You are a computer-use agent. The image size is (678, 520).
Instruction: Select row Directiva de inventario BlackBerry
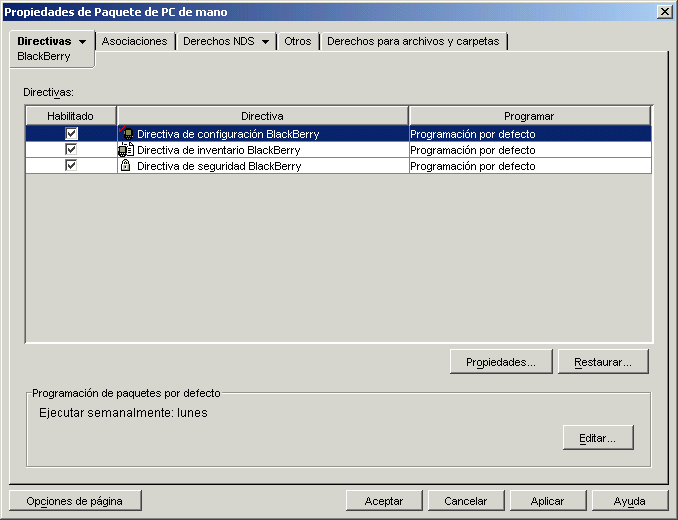point(339,150)
